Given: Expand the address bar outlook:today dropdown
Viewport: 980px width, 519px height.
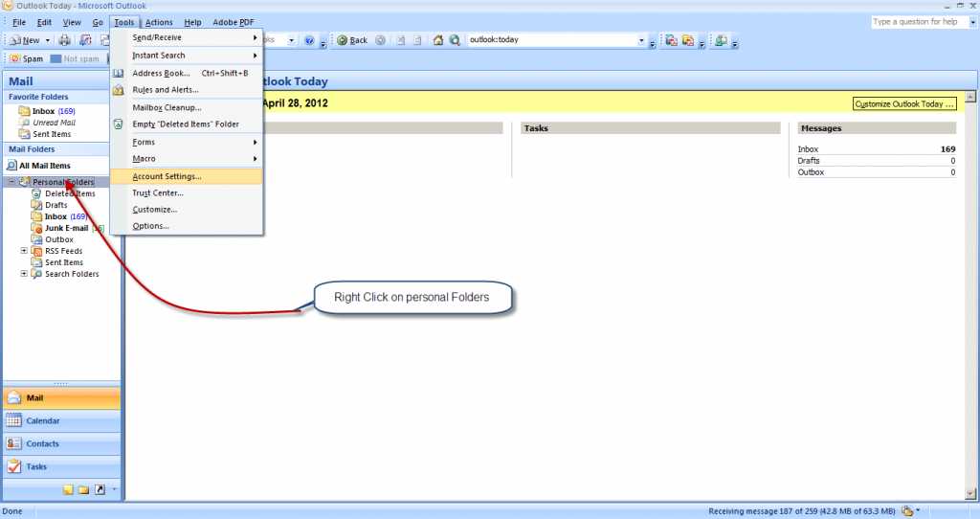Looking at the screenshot, I should click(641, 40).
